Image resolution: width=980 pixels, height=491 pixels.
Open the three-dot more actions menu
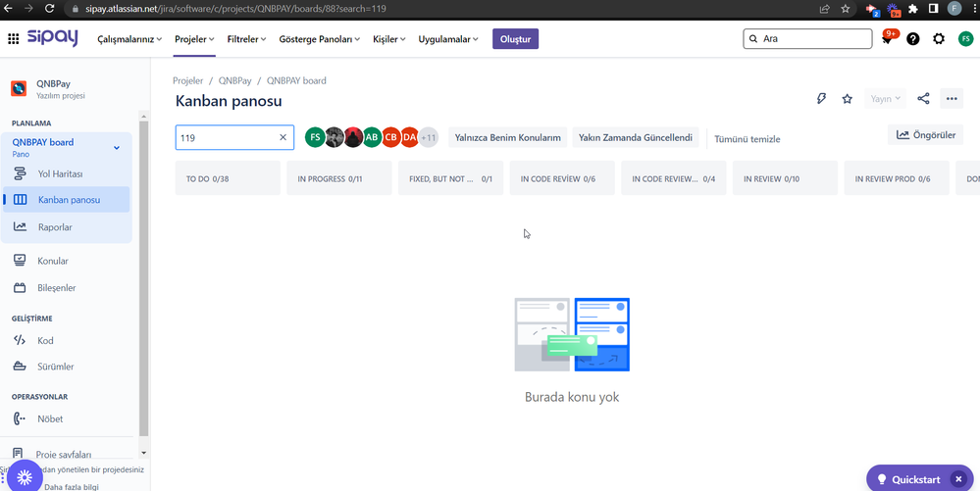(952, 99)
